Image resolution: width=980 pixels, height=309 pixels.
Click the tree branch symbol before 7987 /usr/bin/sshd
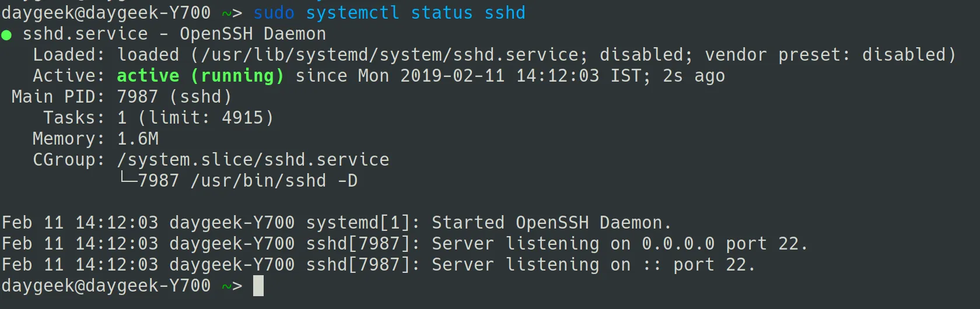click(128, 180)
